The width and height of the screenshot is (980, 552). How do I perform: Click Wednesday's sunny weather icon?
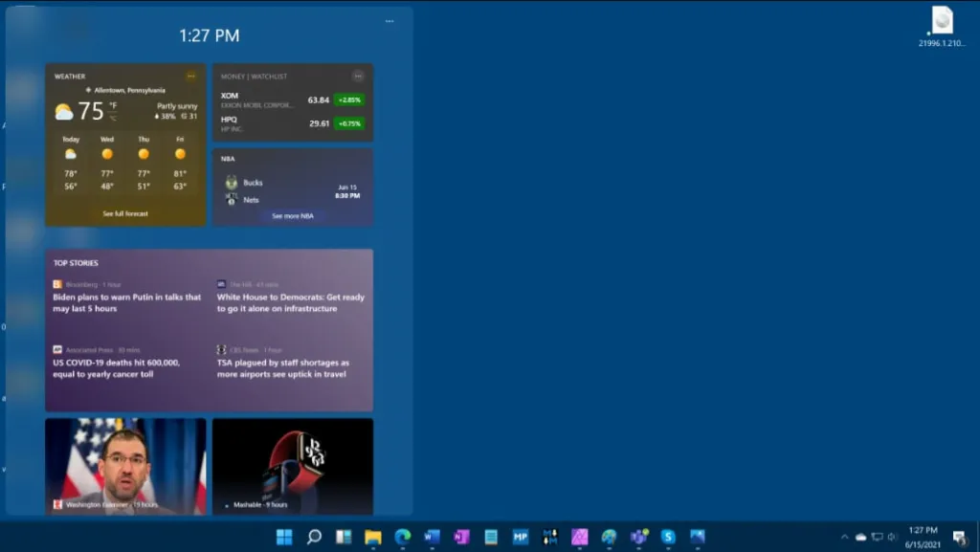[x=106, y=153]
